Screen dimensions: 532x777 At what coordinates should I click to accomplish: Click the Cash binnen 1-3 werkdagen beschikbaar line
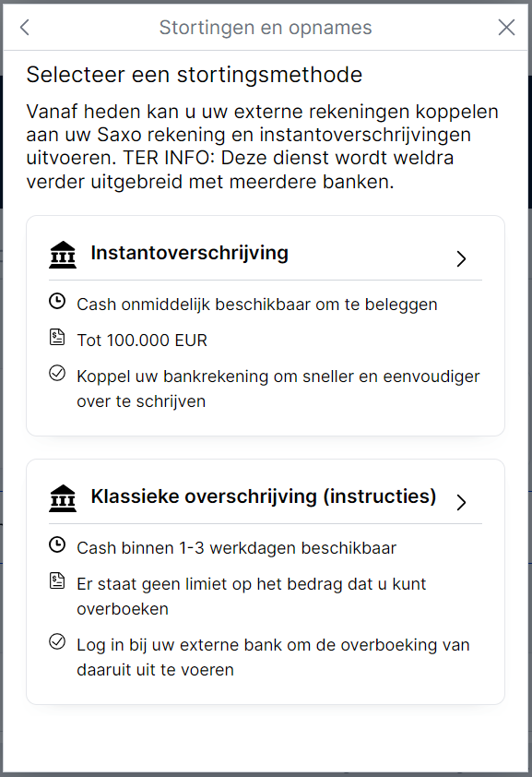click(x=237, y=548)
